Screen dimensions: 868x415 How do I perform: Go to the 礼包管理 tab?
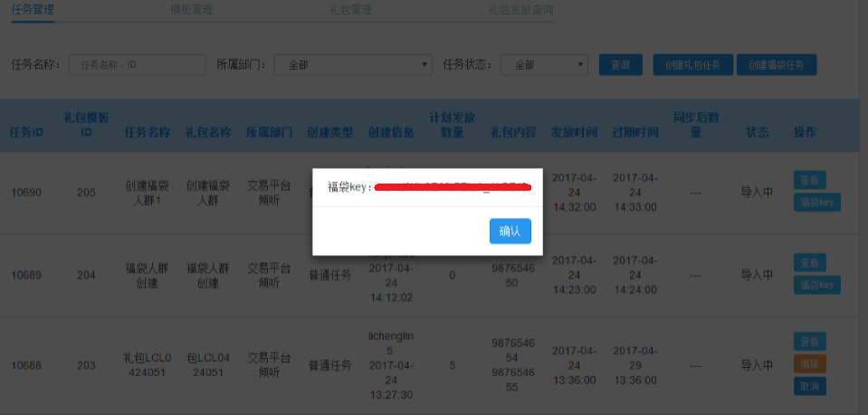click(x=351, y=10)
